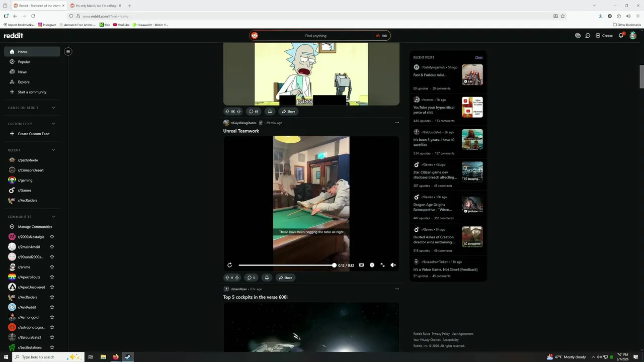The width and height of the screenshot is (644, 362).
Task: Open comments on the Unreal Teamwork post
Action: pos(251,278)
